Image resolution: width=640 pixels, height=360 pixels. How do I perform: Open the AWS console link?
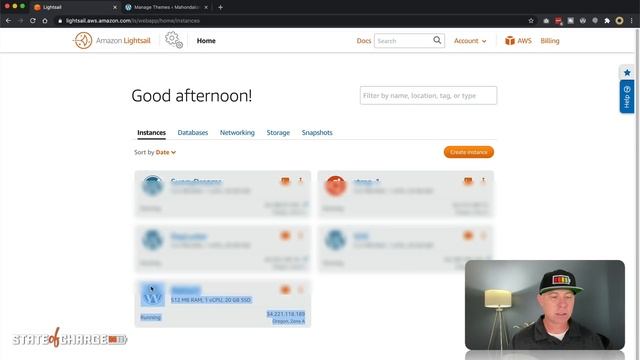point(518,41)
